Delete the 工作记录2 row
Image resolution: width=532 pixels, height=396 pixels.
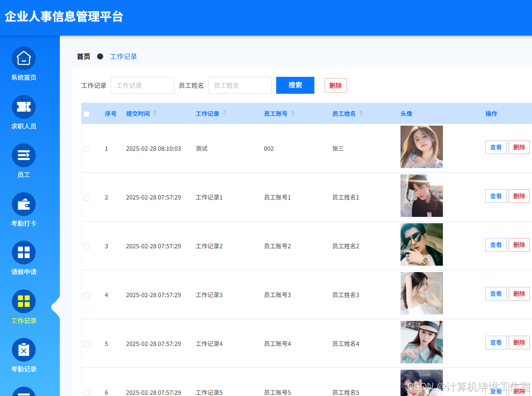coord(519,245)
